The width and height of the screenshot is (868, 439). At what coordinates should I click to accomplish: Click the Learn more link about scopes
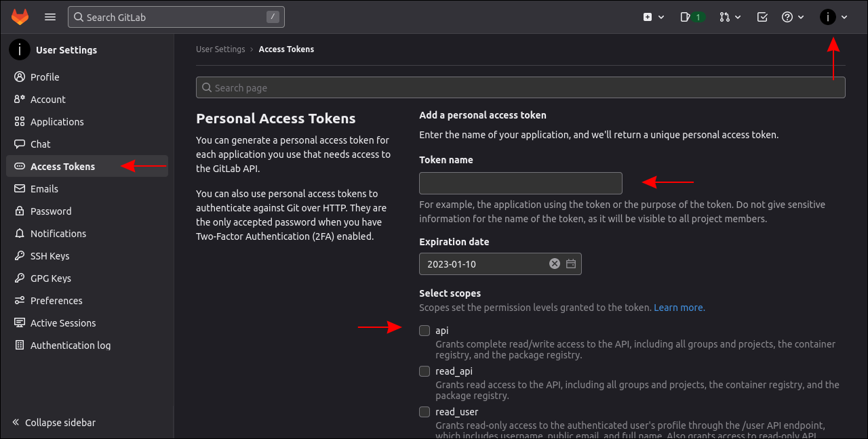pos(678,307)
